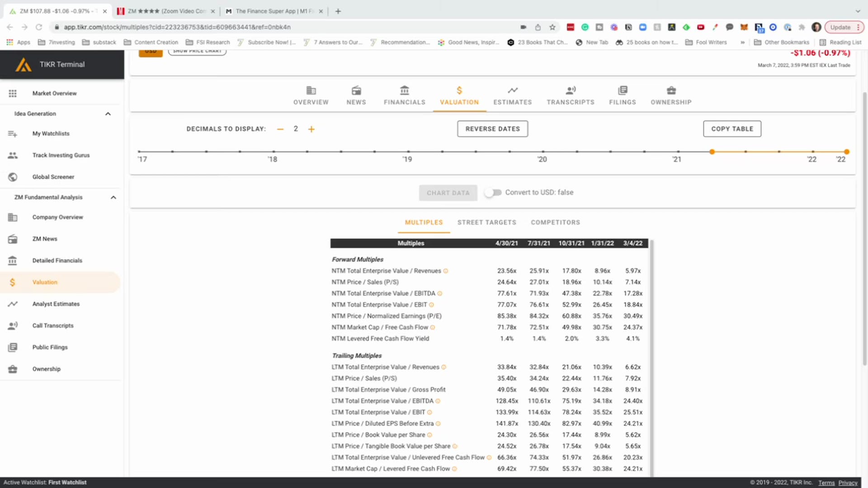Click the browser back arrow

click(10, 27)
